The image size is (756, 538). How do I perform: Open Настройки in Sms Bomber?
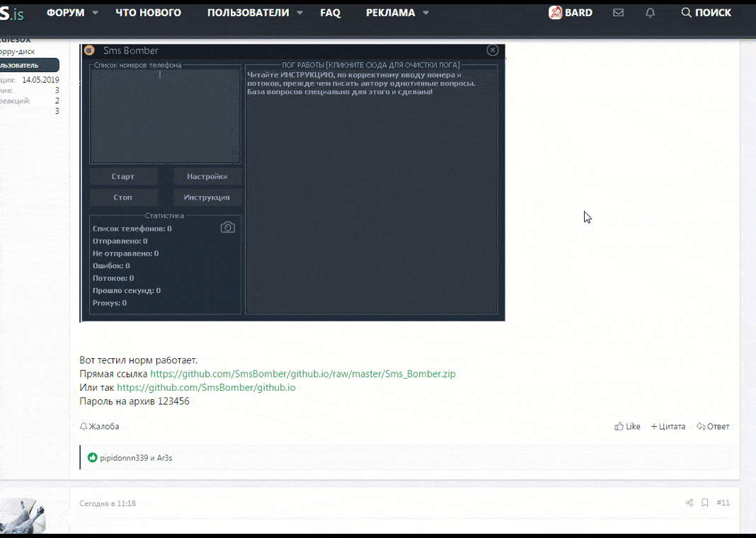coord(207,176)
